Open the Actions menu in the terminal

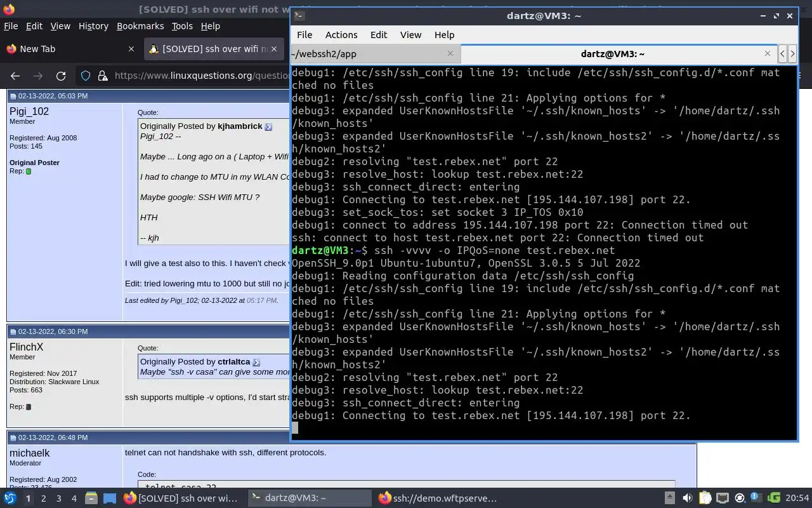pyautogui.click(x=341, y=35)
